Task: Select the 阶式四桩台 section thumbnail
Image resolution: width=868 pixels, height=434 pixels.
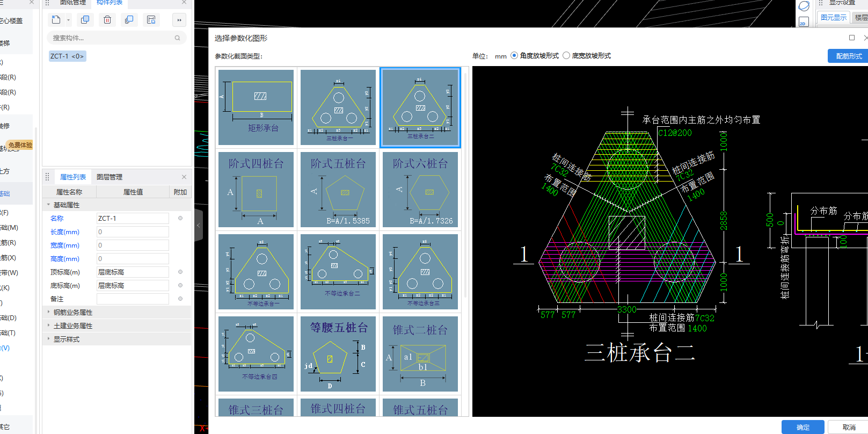Action: pyautogui.click(x=256, y=190)
